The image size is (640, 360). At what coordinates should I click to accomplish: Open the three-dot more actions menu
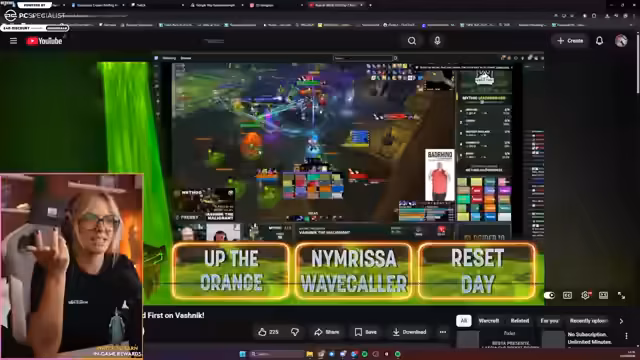point(443,332)
